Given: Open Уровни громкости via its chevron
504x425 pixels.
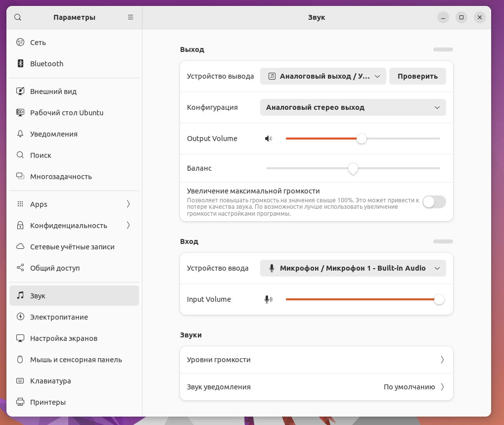Looking at the screenshot, I should [442, 359].
